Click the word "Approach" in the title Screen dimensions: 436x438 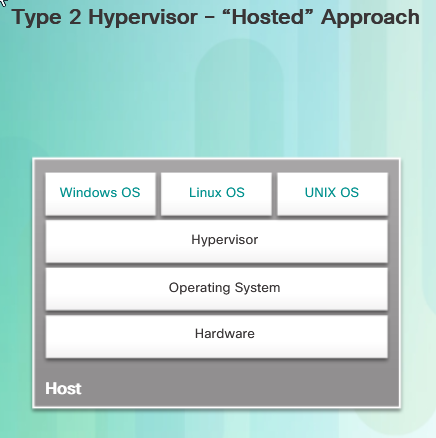point(370,17)
